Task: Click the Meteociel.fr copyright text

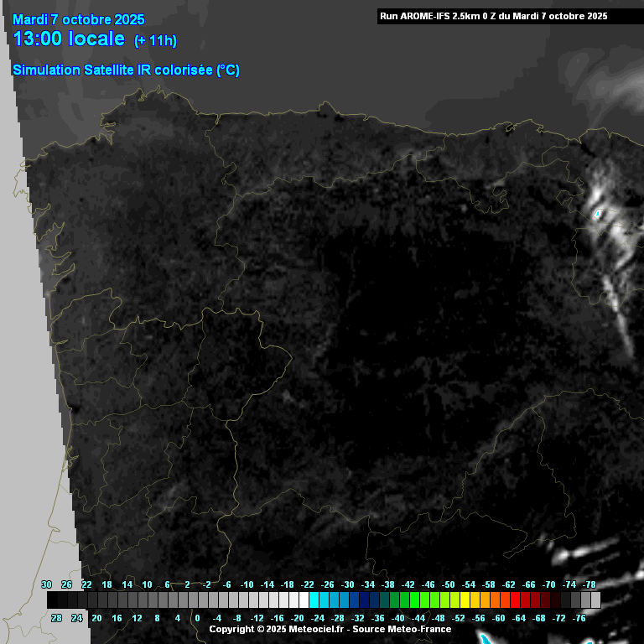Action: pos(278,629)
